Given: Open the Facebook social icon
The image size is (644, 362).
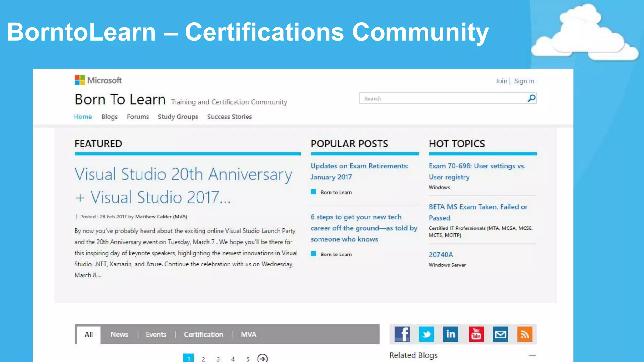Looking at the screenshot, I should [402, 334].
